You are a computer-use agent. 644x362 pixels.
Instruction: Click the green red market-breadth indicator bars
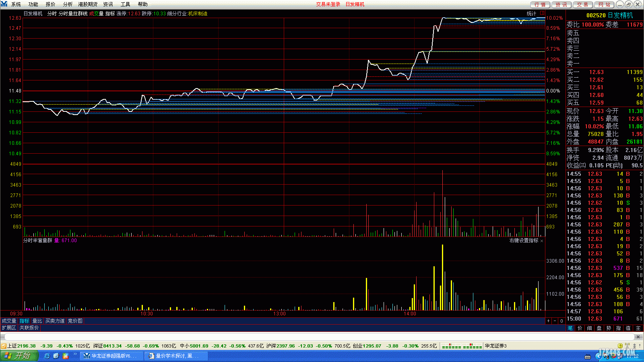(462, 346)
